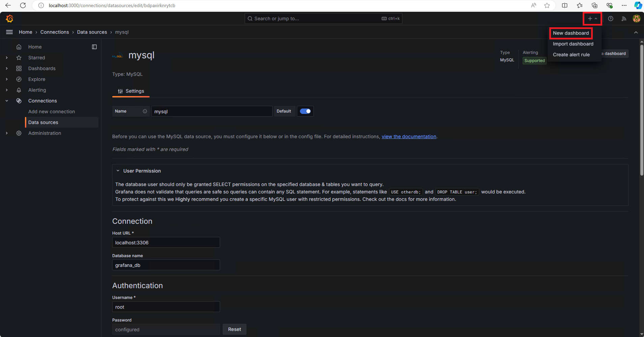Viewport: 644px width, 337px height.
Task: Open browser settings ellipsis menu
Action: (624, 5)
